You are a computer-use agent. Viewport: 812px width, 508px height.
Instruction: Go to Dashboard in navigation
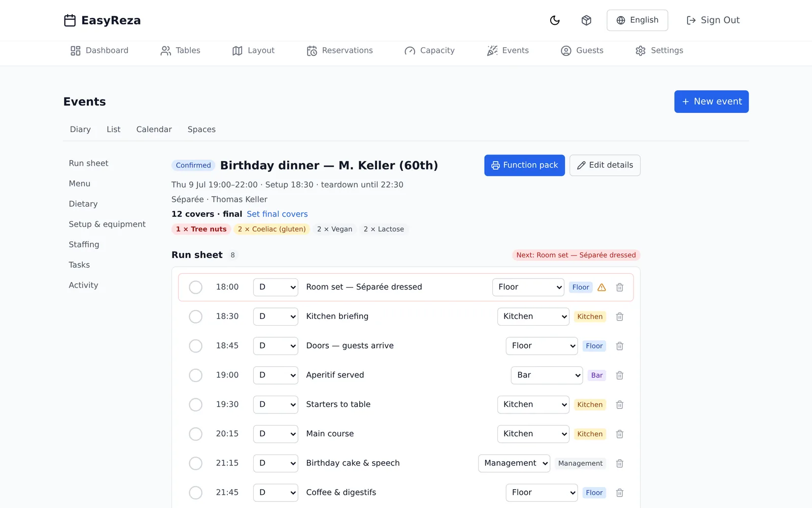coord(99,51)
